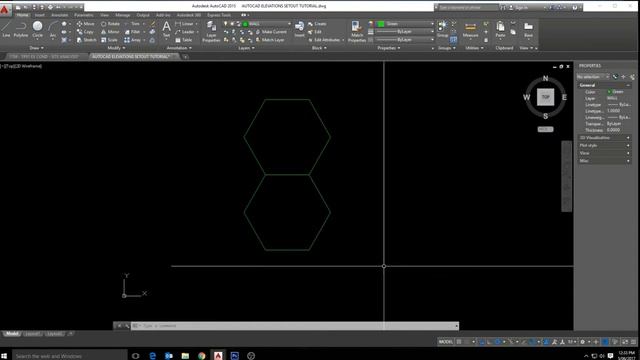Screen dimensions: 640x360
Task: Expand the Plot style section
Action: click(604, 146)
